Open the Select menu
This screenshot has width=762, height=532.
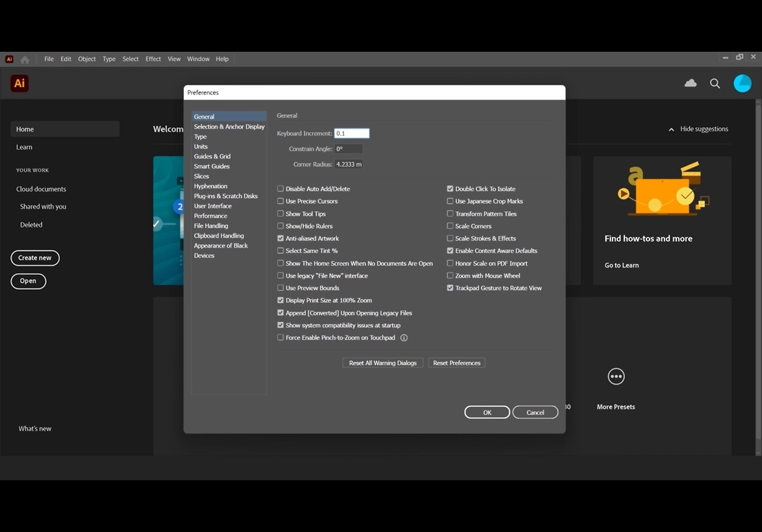click(x=130, y=59)
